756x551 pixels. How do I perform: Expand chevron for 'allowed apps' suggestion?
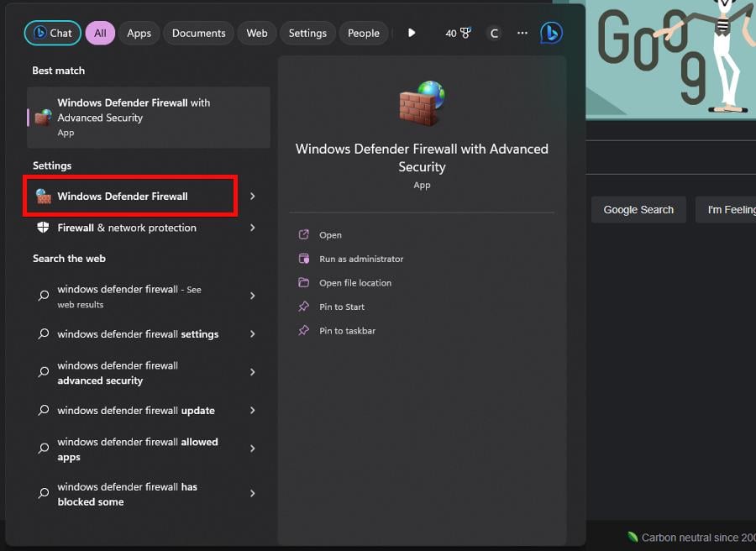click(x=253, y=449)
